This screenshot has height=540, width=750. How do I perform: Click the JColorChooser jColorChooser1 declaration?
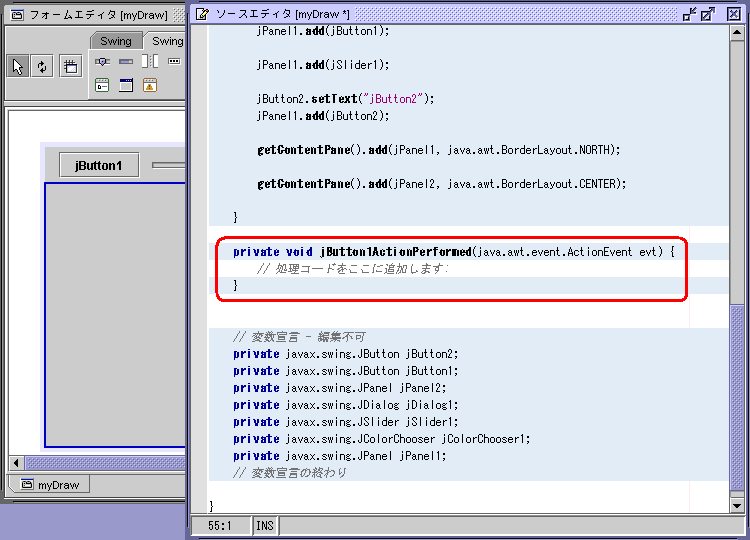click(x=382, y=439)
